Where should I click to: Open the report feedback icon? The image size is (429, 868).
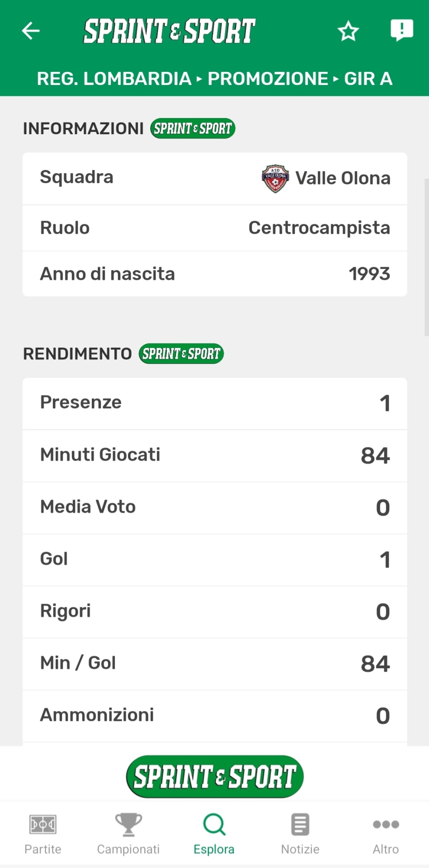pos(401,30)
